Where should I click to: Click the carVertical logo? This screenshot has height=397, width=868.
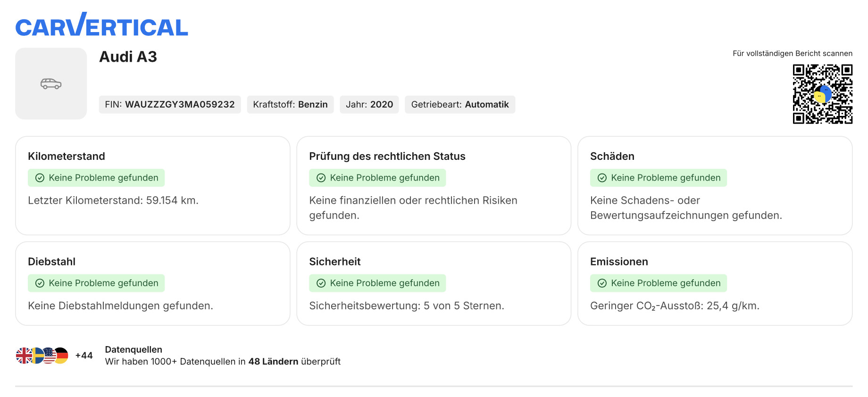(x=101, y=26)
